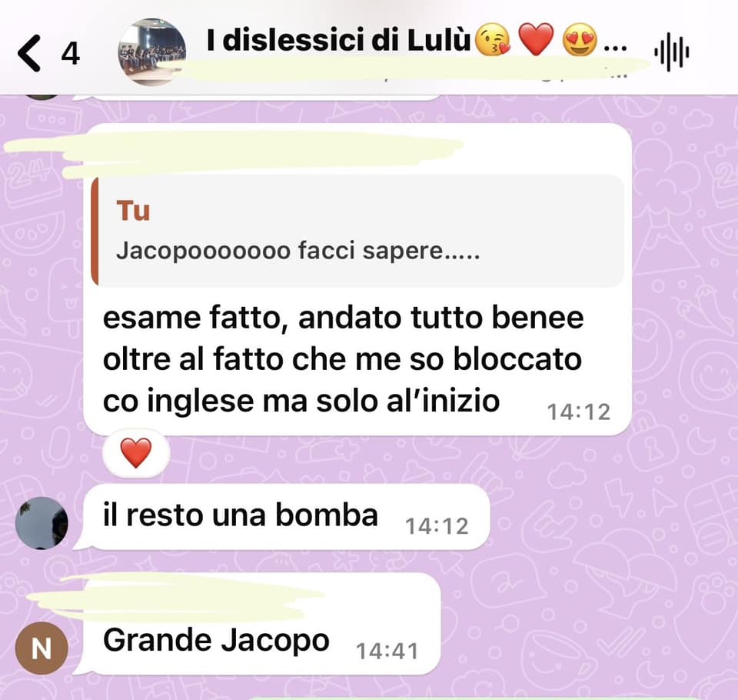Select the il resto una bomba message
Screen dimensions: 738x700
pos(281,517)
